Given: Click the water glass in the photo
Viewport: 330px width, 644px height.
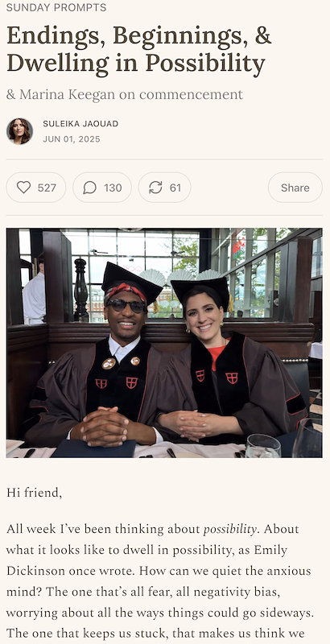Looking at the screenshot, I should (x=263, y=446).
